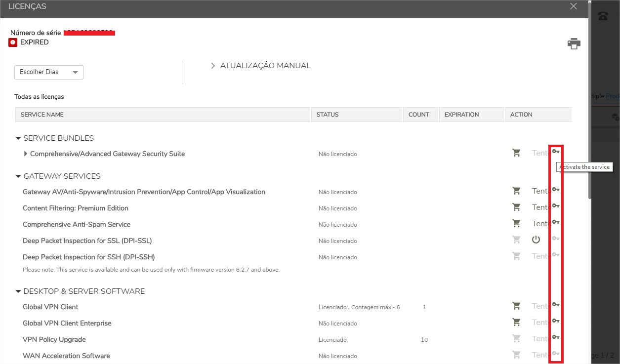This screenshot has width=620, height=364.
Task: Click key icon for VPN Policy Upgrade
Action: (x=556, y=337)
